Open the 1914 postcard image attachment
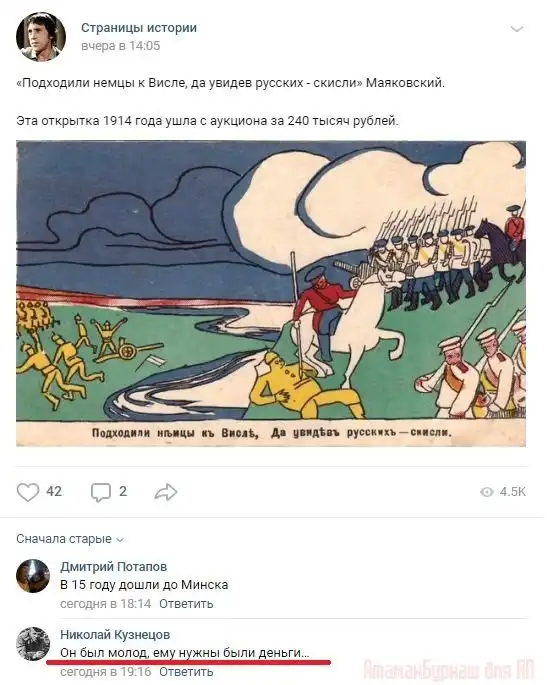Screen dimensions: 547x685 (x=271, y=294)
